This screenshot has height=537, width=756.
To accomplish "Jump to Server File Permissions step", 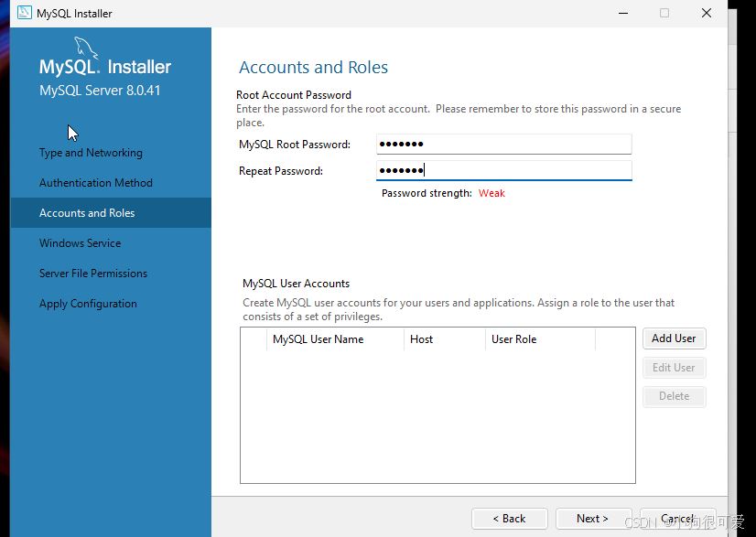I will [93, 274].
